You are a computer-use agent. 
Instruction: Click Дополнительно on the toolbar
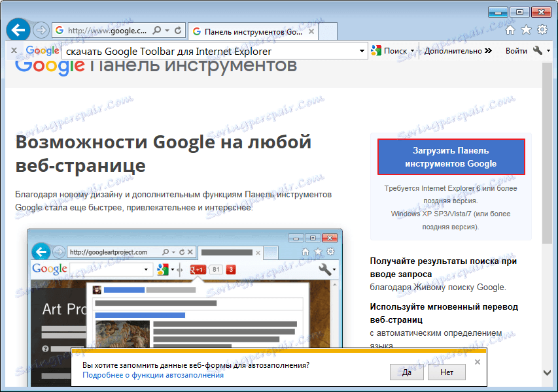pos(458,51)
